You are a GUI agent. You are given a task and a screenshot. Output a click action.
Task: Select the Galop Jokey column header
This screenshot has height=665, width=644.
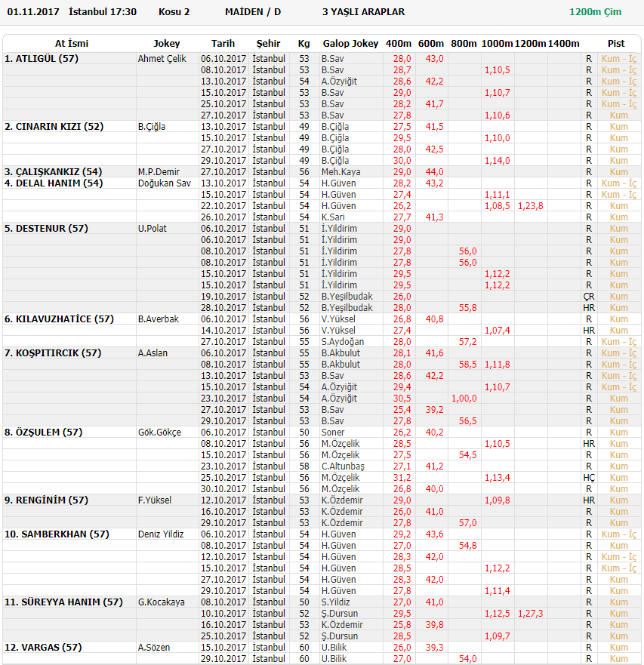[x=350, y=43]
